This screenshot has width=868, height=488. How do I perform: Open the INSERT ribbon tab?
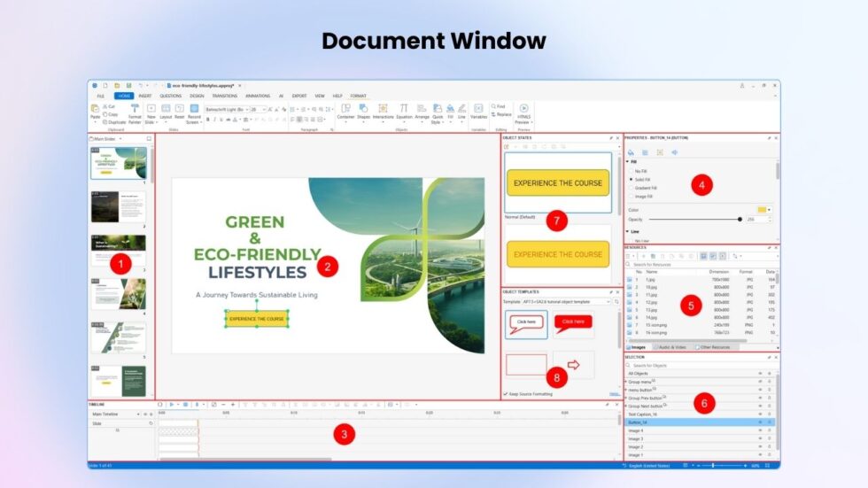coord(145,97)
